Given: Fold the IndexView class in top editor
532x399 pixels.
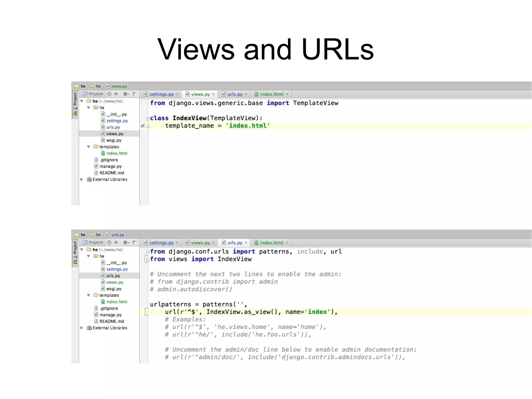Looking at the screenshot, I should pos(148,119).
